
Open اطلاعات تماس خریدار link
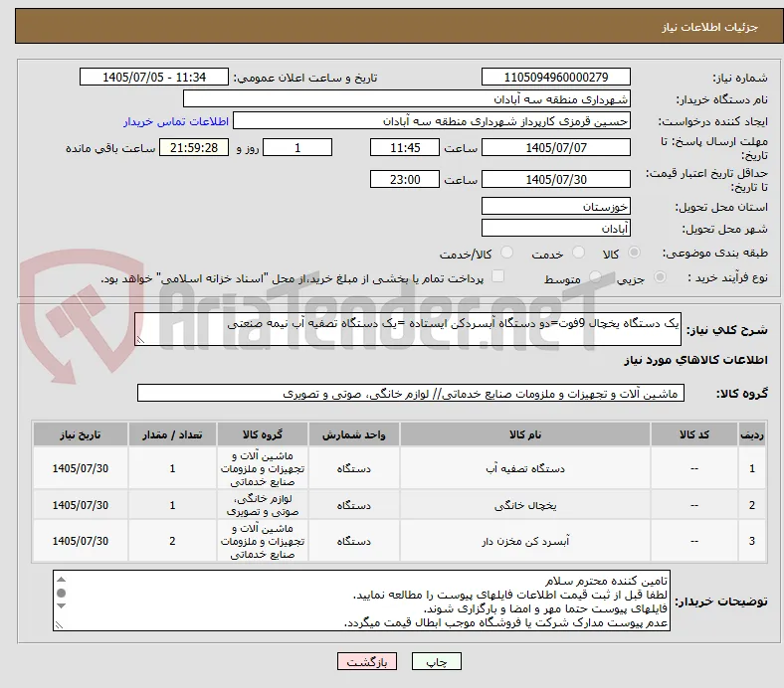(x=176, y=121)
